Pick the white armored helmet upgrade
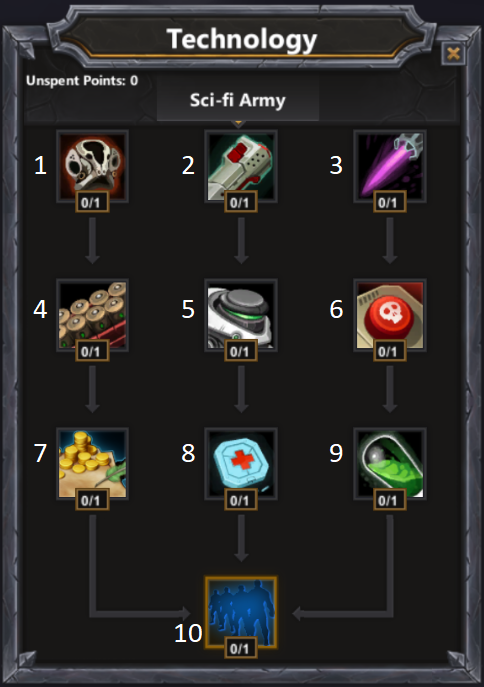The width and height of the screenshot is (484, 687). click(241, 315)
